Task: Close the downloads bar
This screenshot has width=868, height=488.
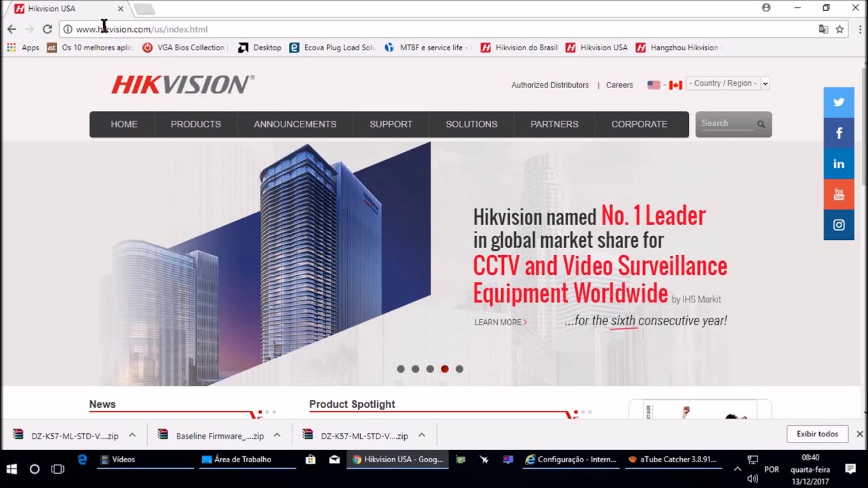Action: pos(859,434)
